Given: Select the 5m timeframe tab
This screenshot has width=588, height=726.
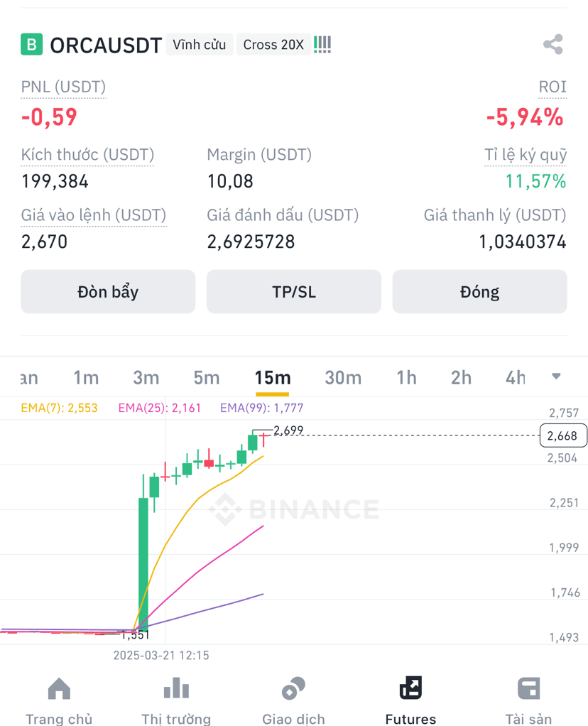Looking at the screenshot, I should tap(207, 378).
